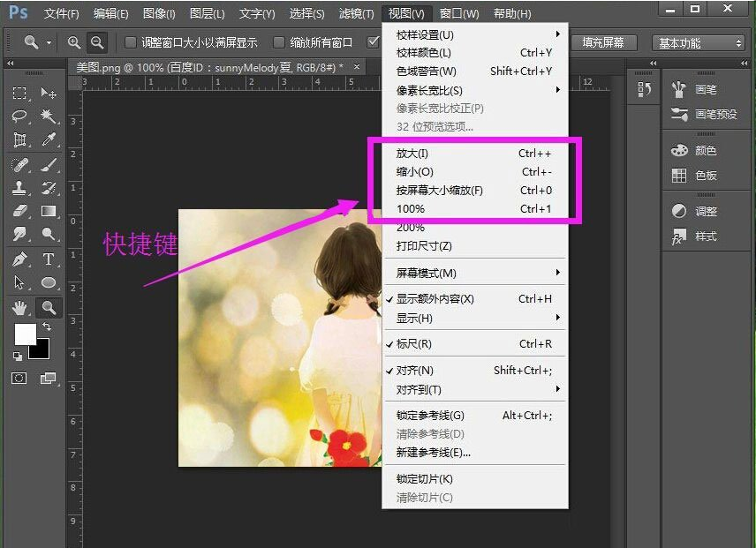The width and height of the screenshot is (756, 548).
Task: Expand right panel dock double arrows
Action: tap(744, 63)
